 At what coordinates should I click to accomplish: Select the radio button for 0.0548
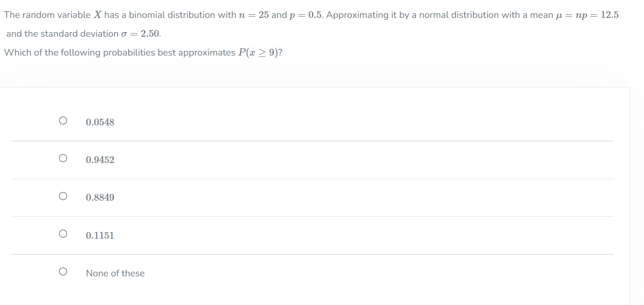[x=63, y=120]
